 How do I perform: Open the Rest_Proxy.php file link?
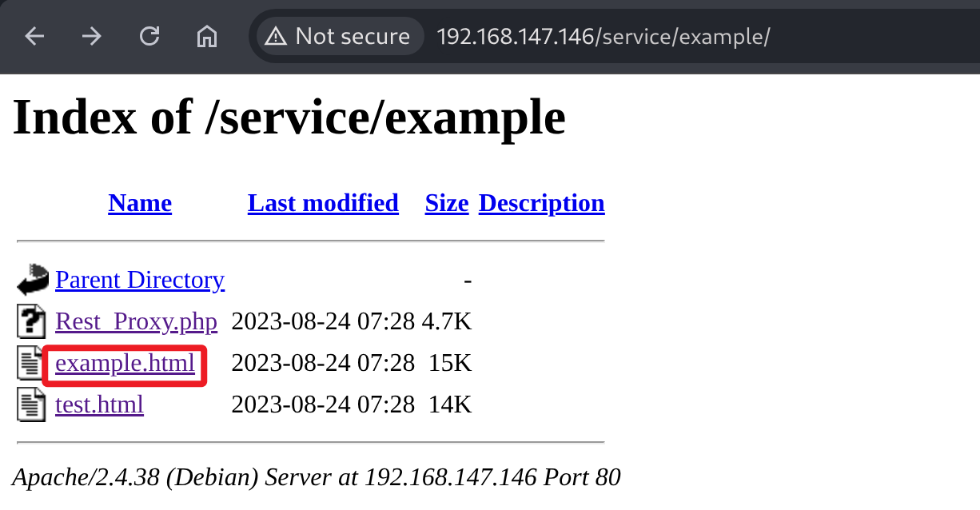point(136,321)
